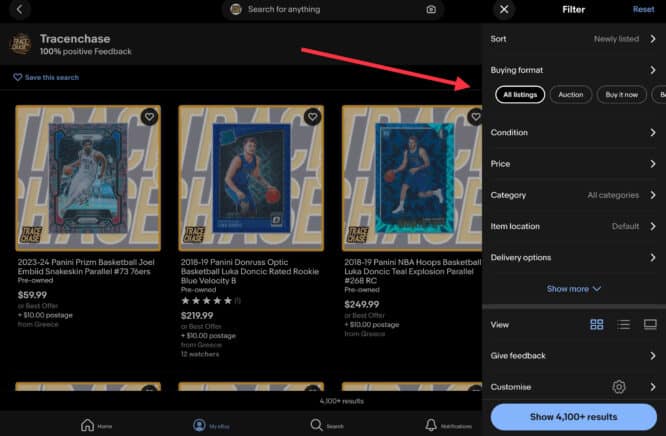Click '100% positive Feedback' text
This screenshot has width=666, height=436.
(86, 51)
